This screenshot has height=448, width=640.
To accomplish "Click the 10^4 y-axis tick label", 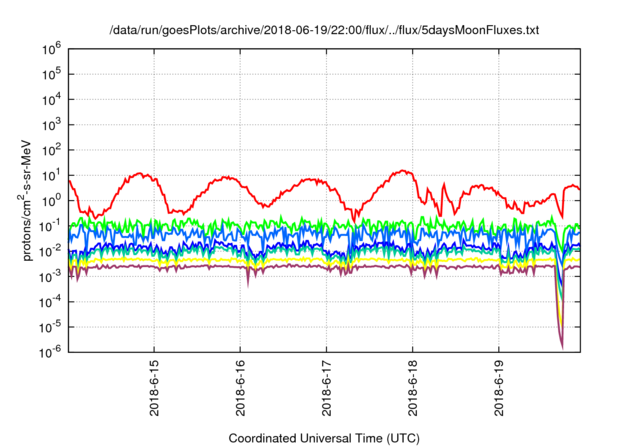I will click(51, 100).
